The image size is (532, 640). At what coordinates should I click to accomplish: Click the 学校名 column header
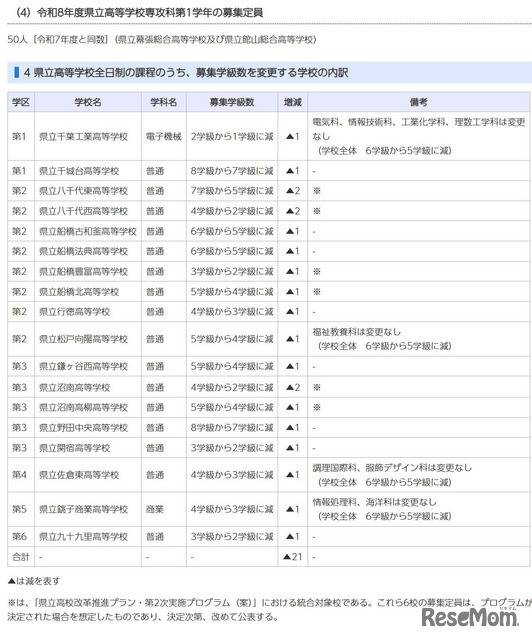coord(88,102)
